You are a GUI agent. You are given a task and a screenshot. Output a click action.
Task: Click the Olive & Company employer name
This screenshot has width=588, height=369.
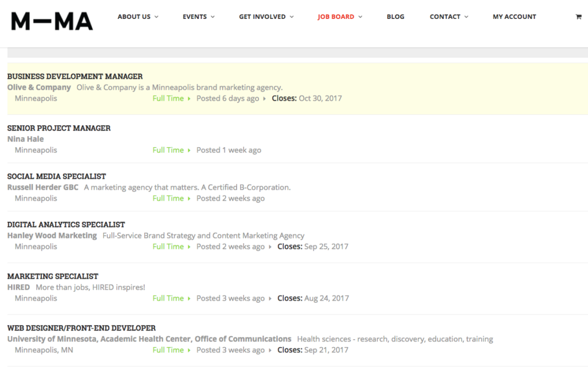pyautogui.click(x=39, y=87)
